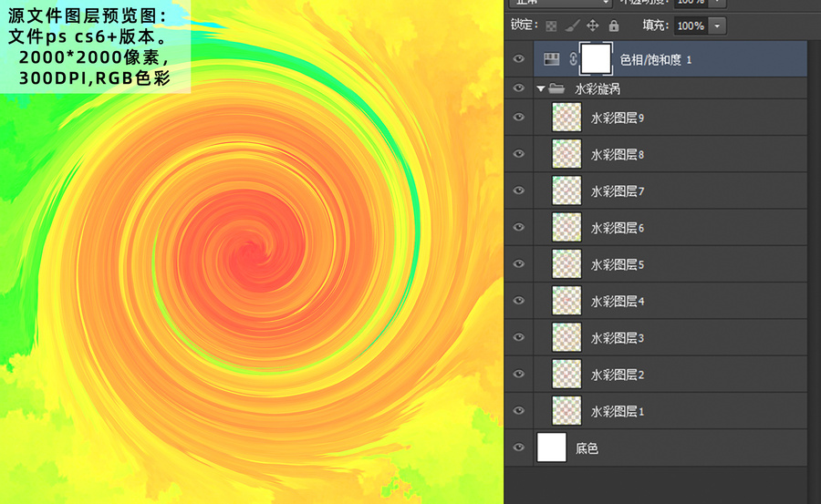Image resolution: width=821 pixels, height=504 pixels.
Task: Hide the 底色 background layer
Action: 519,447
